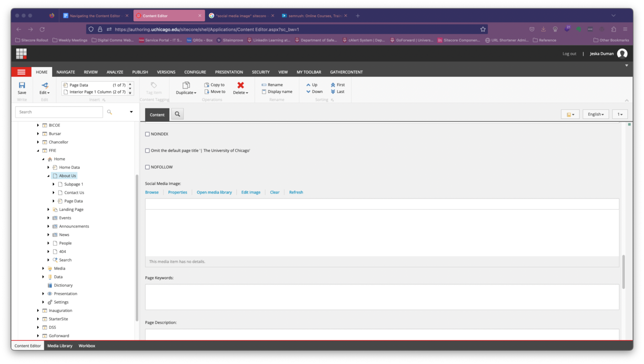Click the content area vertical scrollbar
The height and width of the screenshot is (364, 644).
623,272
